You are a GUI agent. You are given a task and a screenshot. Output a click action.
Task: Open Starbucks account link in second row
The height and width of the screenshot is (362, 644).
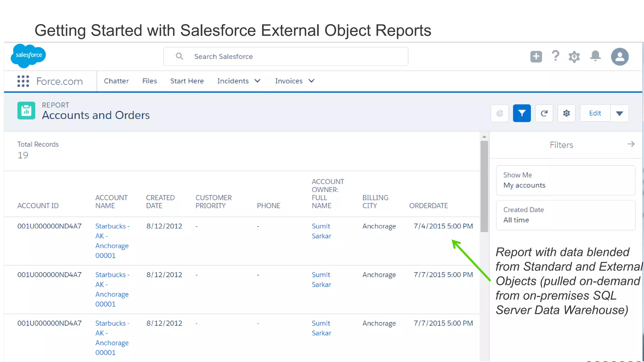[112, 289]
